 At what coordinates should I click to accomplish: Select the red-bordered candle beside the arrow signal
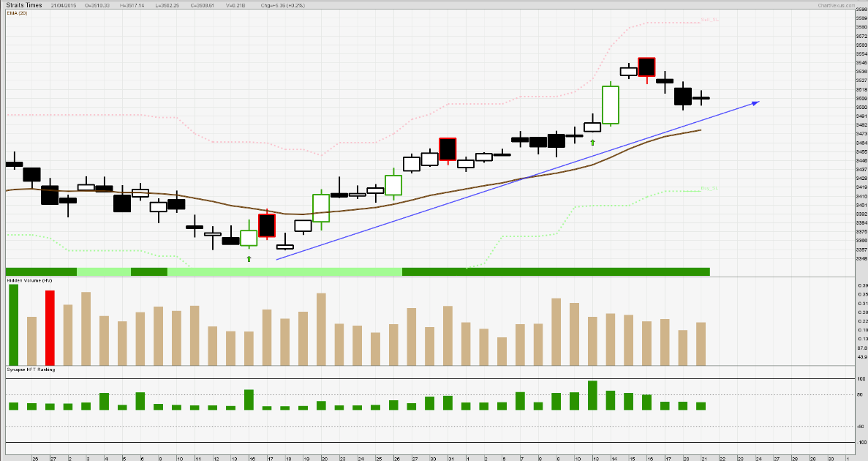[x=267, y=226]
